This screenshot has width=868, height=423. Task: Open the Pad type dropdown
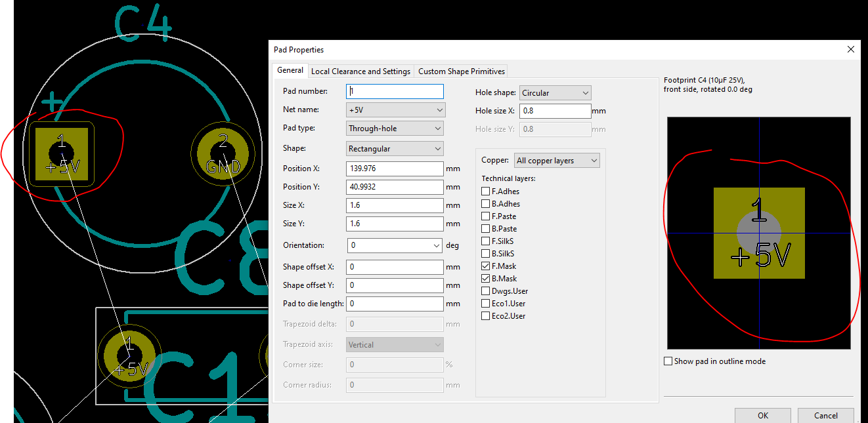click(x=395, y=129)
